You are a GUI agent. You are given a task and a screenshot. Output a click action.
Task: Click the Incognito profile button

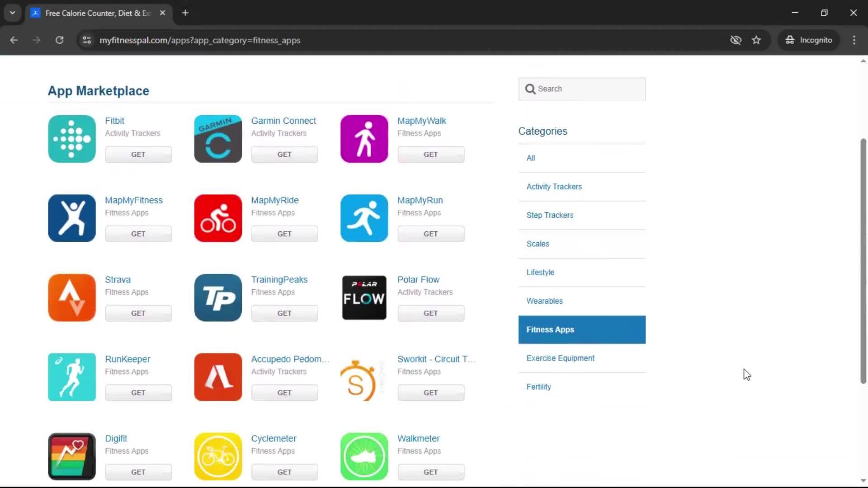(809, 40)
